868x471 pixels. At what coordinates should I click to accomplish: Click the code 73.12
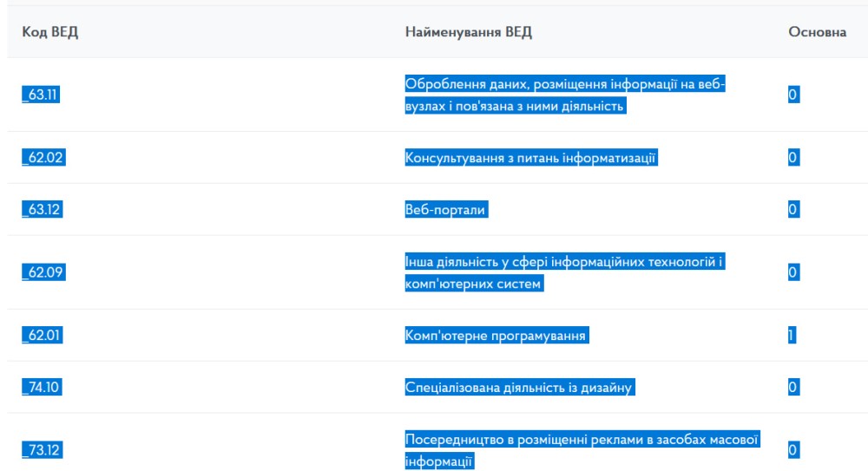coord(41,449)
